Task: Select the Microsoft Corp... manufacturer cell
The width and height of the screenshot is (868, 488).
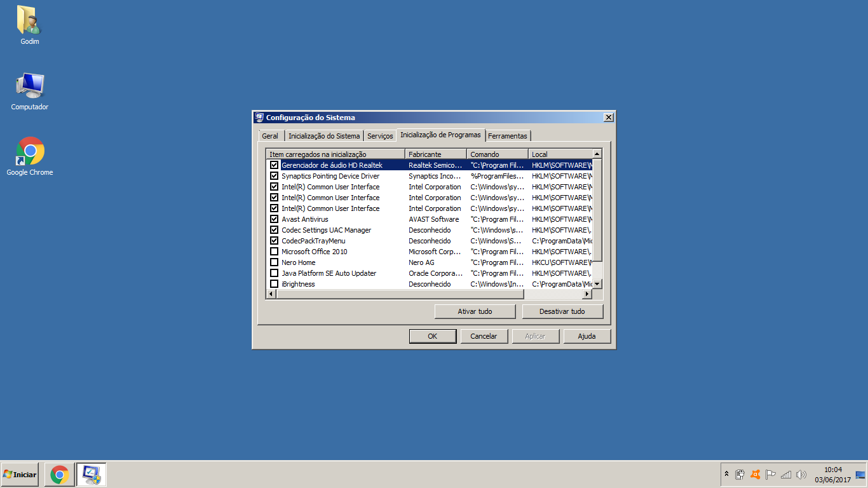Action: point(435,252)
